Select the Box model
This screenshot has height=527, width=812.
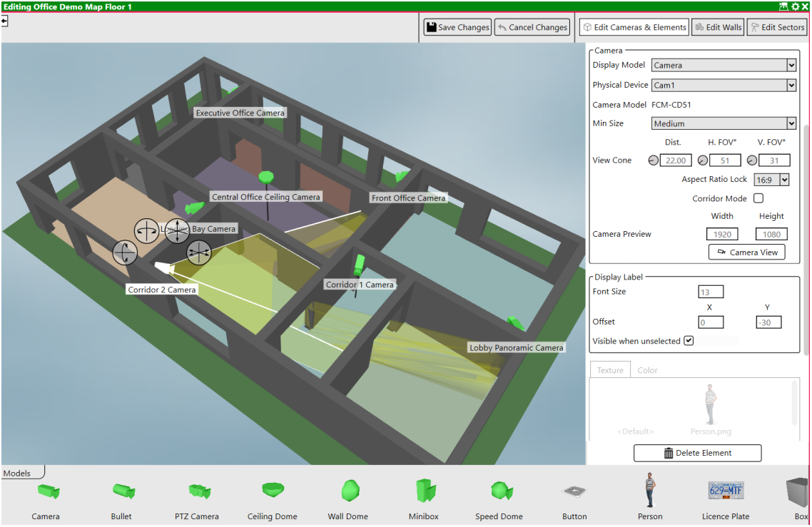[798, 492]
